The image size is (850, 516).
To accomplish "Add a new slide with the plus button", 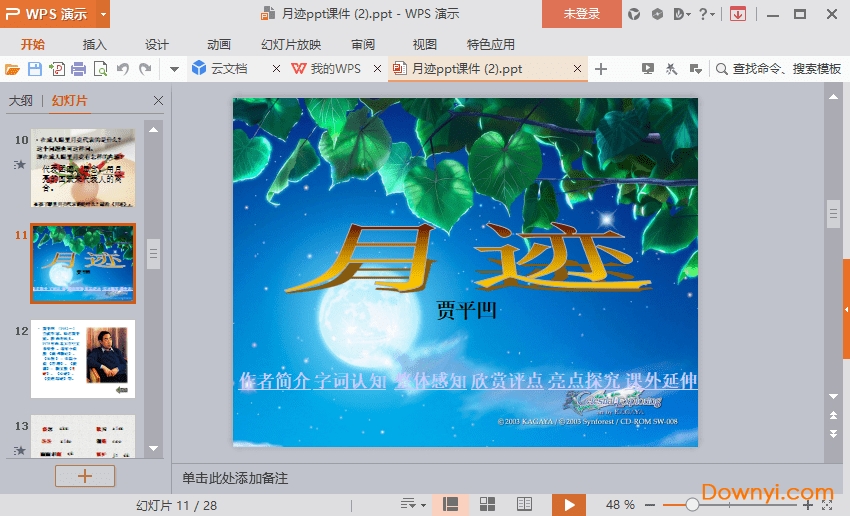I will point(85,476).
